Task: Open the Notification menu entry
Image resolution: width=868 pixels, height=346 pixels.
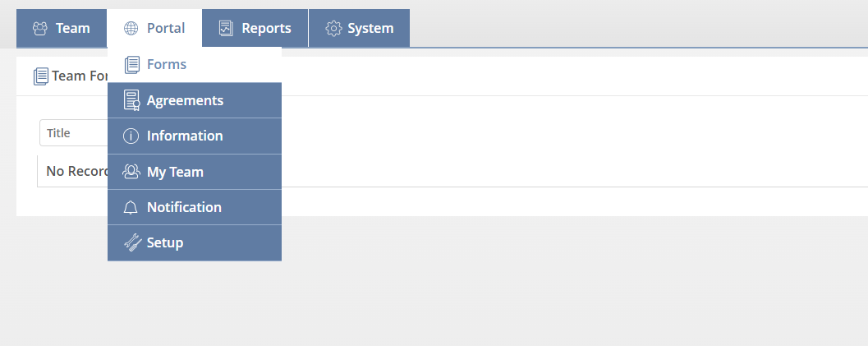Action: coord(184,208)
